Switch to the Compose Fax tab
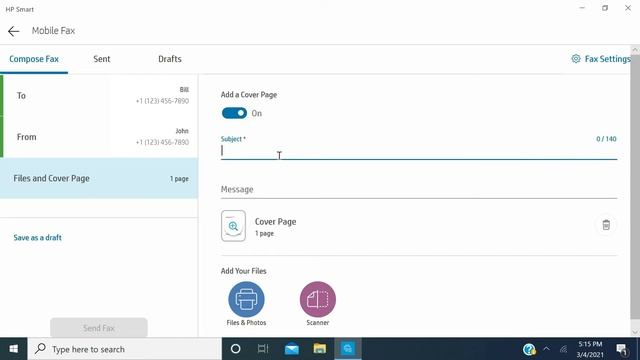640x360 pixels. pos(34,59)
